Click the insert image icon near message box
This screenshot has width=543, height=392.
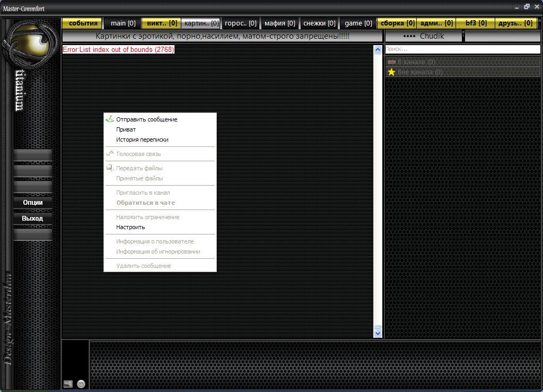[x=68, y=384]
